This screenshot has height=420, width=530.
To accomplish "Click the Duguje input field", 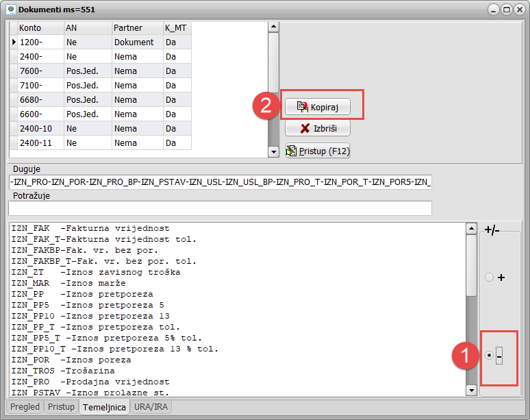I will click(x=219, y=182).
